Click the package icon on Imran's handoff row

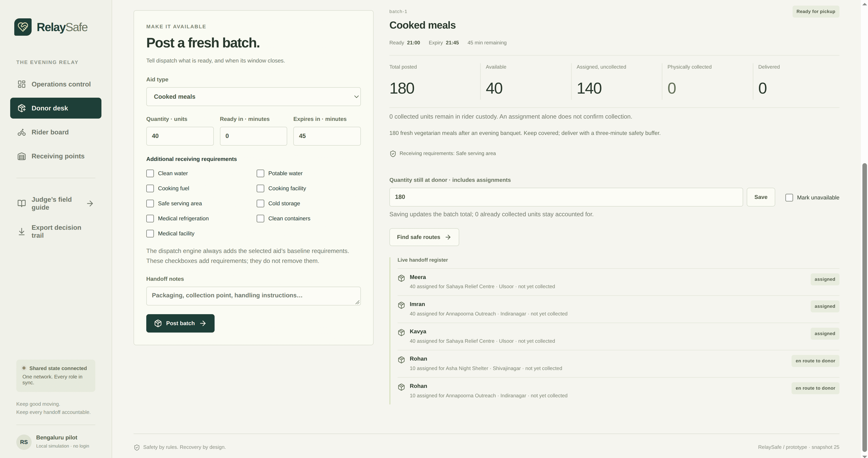401,305
